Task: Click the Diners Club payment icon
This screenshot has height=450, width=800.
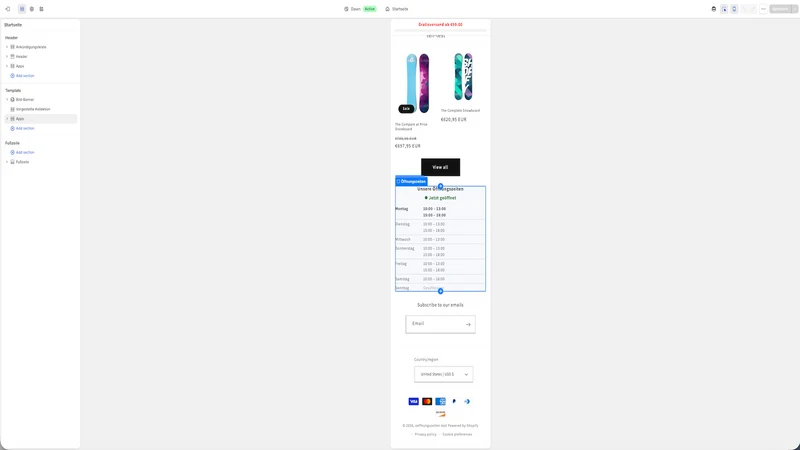Action: 467,402
